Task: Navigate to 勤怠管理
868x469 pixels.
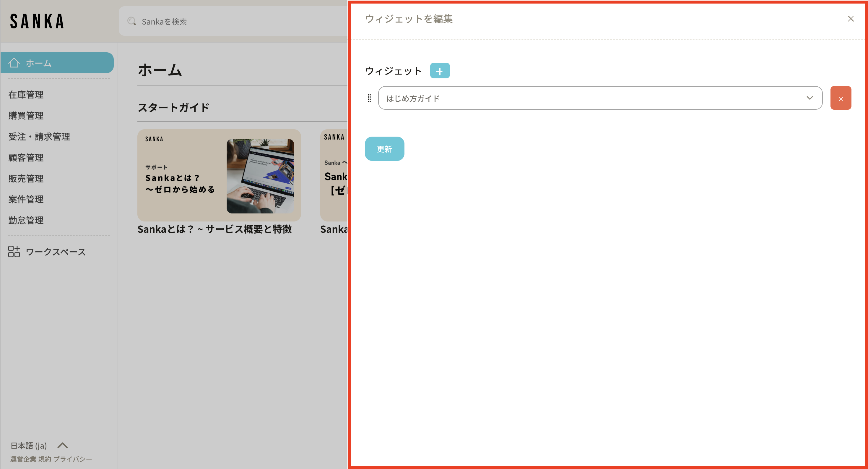Action: click(26, 220)
